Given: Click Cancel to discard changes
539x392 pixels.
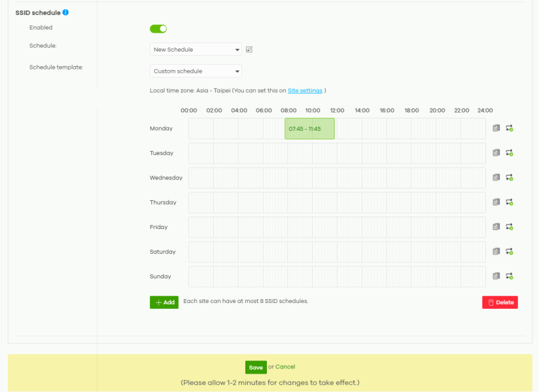Looking at the screenshot, I should click(x=285, y=367).
